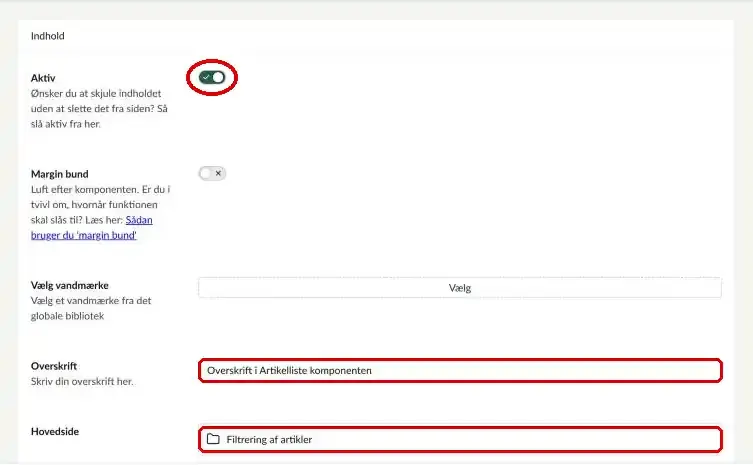Screen dimensions: 753x465
Task: Click the Vælg button for vandmærke
Action: [460, 288]
